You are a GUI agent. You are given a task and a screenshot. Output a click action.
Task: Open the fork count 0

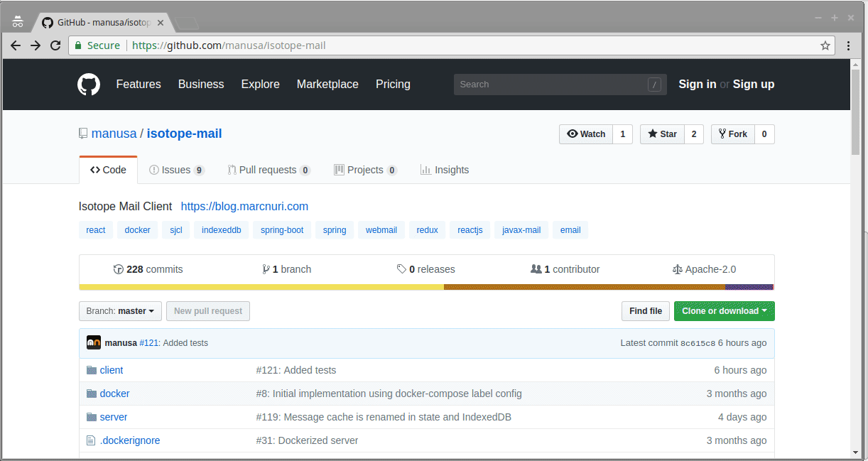764,134
